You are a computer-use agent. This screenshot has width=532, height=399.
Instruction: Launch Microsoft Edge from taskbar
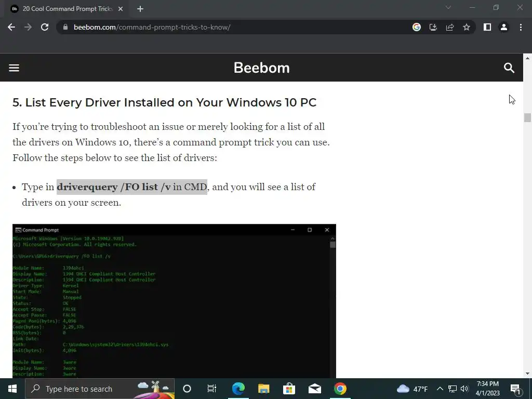238,389
